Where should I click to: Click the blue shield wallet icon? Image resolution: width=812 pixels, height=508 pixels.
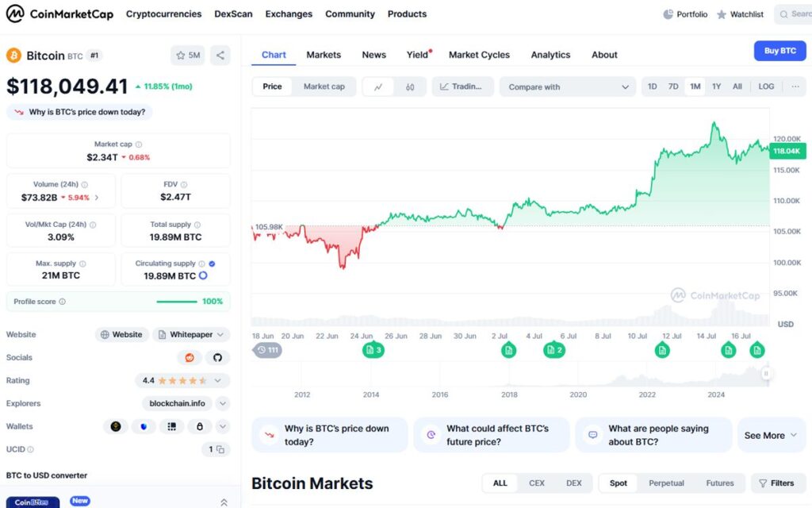[x=144, y=426]
